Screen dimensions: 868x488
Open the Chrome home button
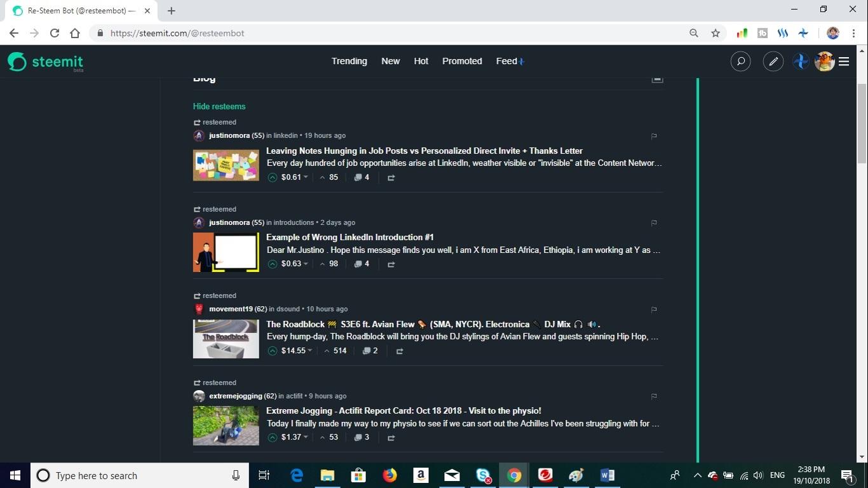(x=75, y=33)
